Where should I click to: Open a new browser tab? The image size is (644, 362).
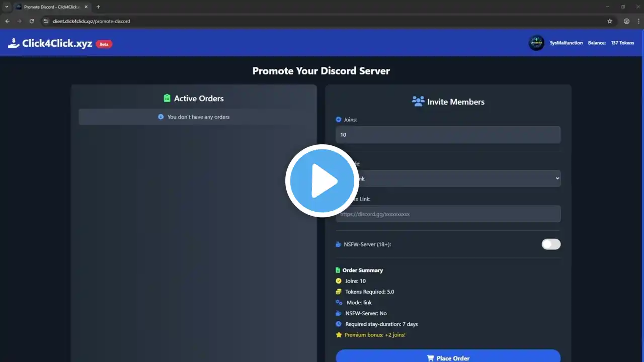(98, 7)
